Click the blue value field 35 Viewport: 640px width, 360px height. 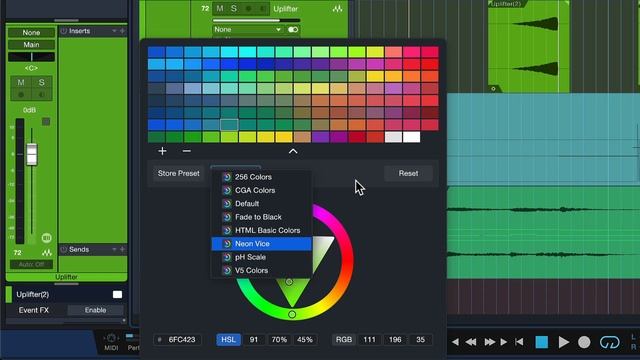[420, 340]
